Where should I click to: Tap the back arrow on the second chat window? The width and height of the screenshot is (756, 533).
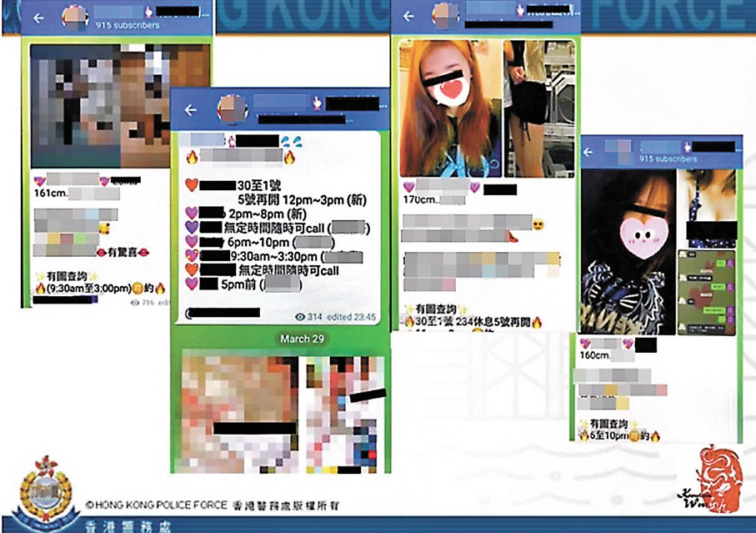tap(189, 108)
